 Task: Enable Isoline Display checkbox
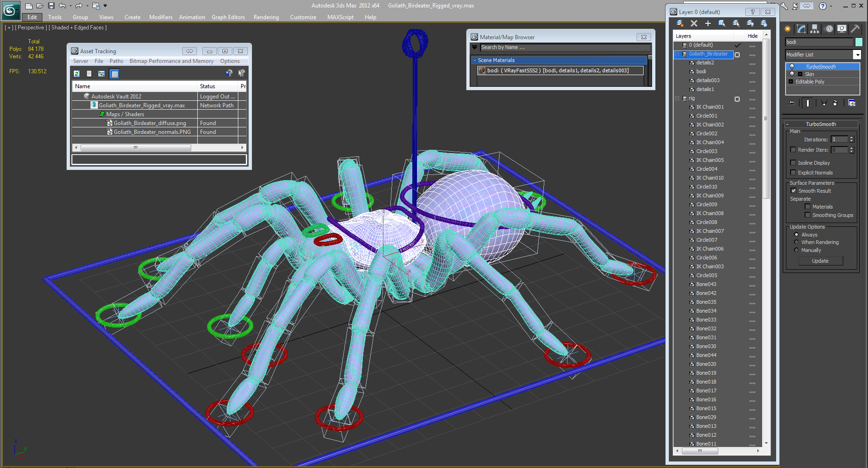(793, 163)
